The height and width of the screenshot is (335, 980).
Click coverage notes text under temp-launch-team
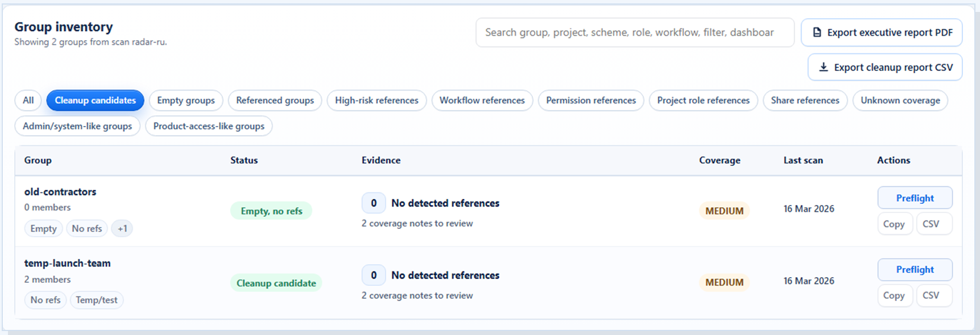click(417, 296)
